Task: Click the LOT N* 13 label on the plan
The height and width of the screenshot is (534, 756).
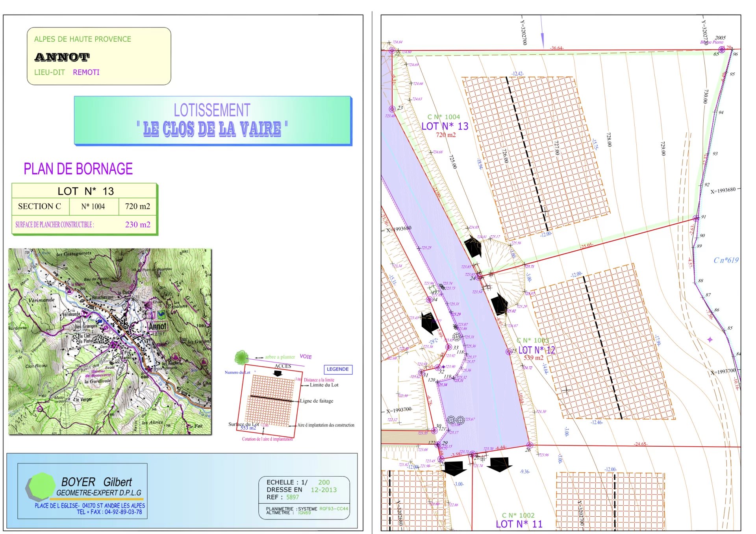Action: pos(445,126)
